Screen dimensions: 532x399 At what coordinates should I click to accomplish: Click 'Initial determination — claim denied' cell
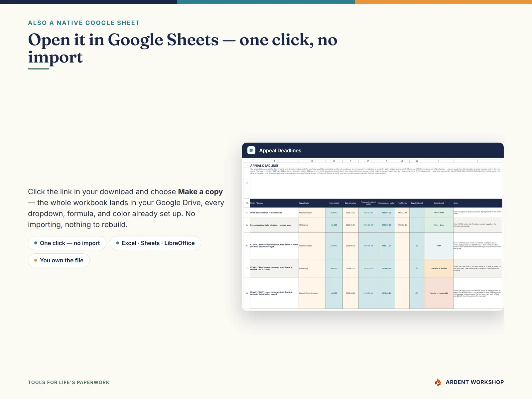click(274, 213)
